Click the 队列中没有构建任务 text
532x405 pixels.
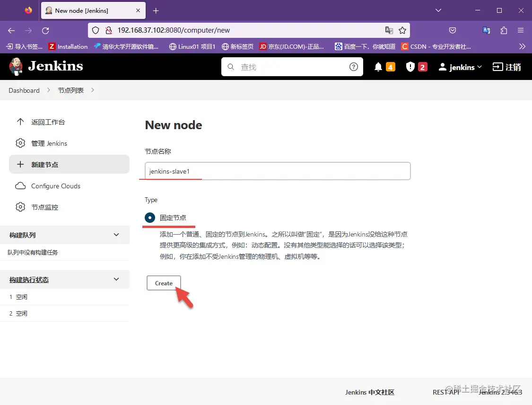[x=33, y=252]
